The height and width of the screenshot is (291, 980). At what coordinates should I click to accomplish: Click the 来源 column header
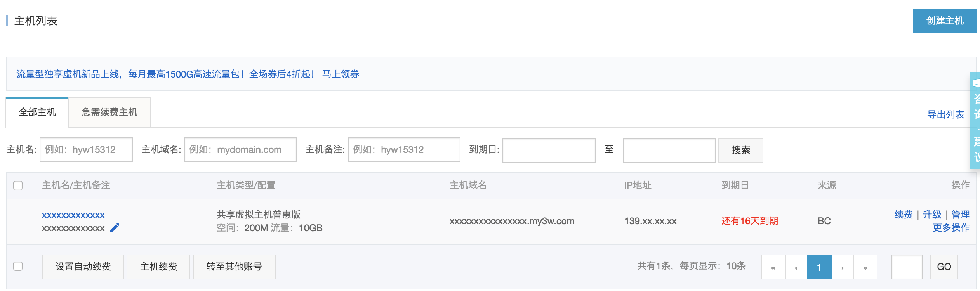click(827, 185)
